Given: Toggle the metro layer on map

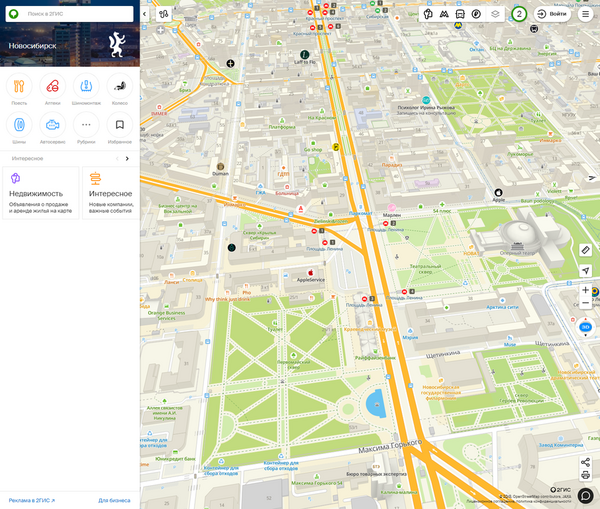Looking at the screenshot, I should [x=443, y=14].
